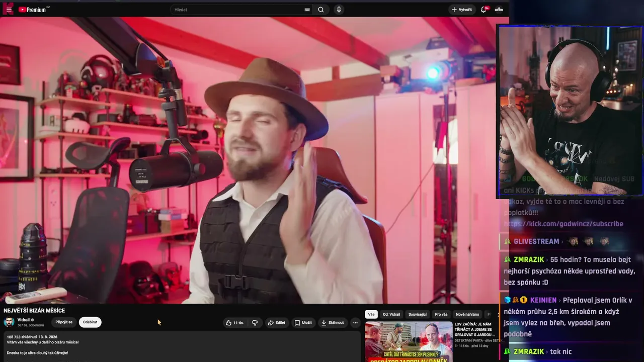This screenshot has height=362, width=644.
Task: Expand the video description box
Action: click(x=181, y=347)
